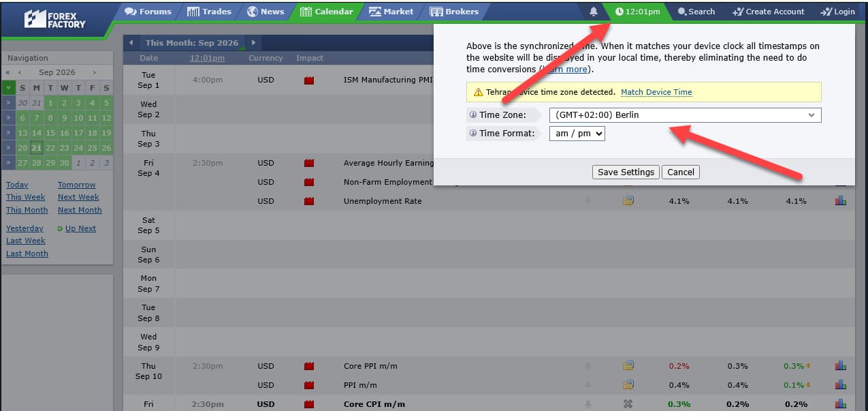Image resolution: width=868 pixels, height=411 pixels.
Task: Select day 15 in mini calendar
Action: tap(50, 133)
